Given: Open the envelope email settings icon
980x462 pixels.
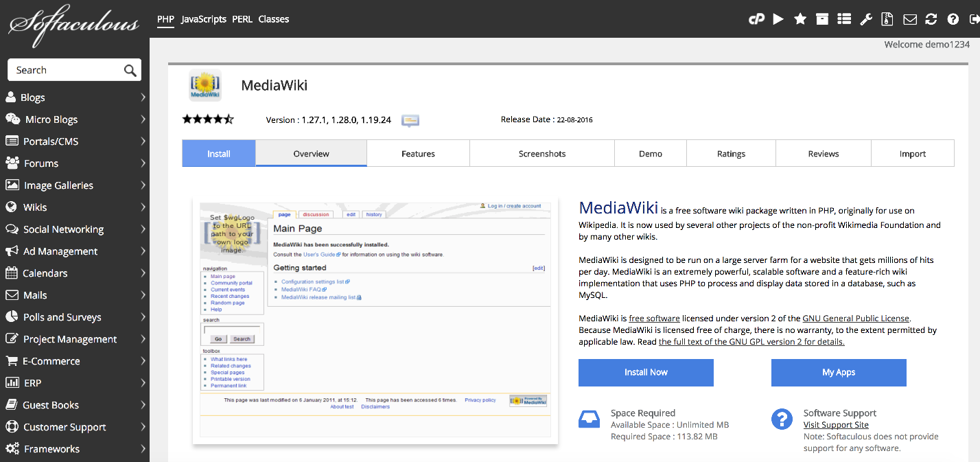Looking at the screenshot, I should tap(910, 19).
